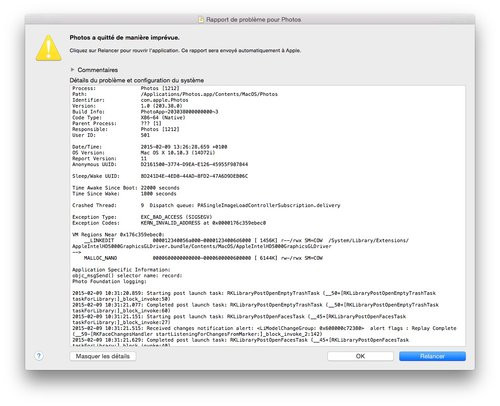Click the 'Code Type:' X86-64 (Native) line
The width and height of the screenshot is (500, 406).
[129, 118]
